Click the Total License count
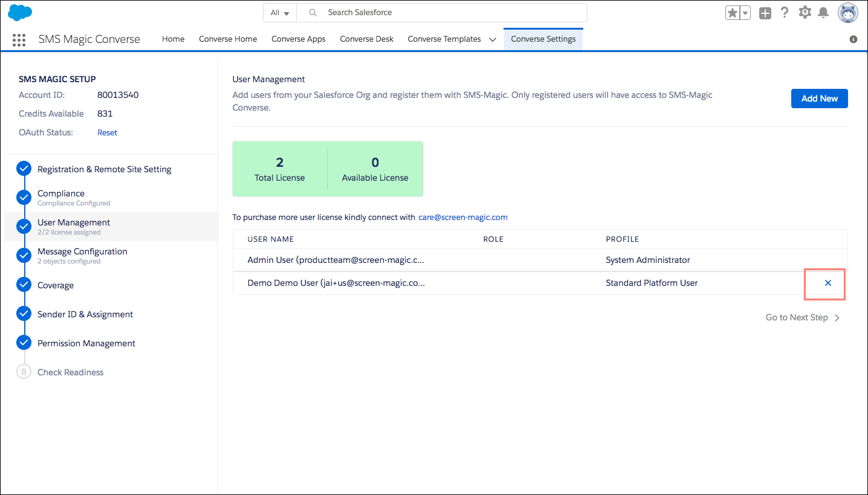This screenshot has width=868, height=495. pos(280,162)
